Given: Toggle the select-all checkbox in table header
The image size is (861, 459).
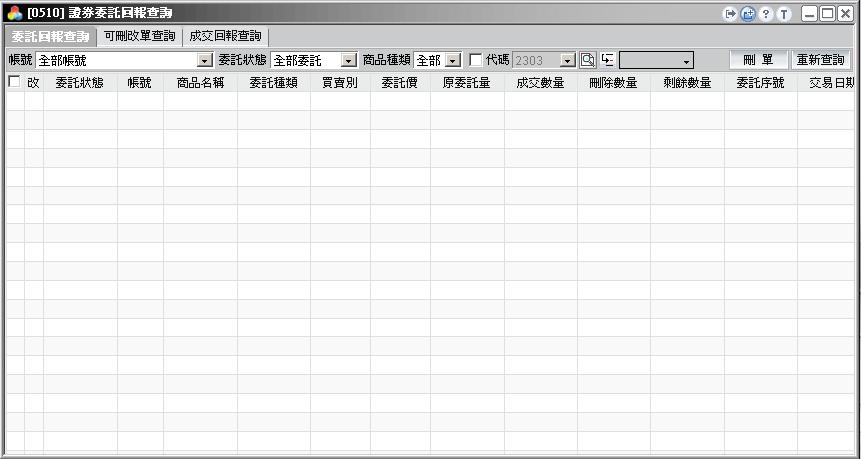Looking at the screenshot, I should point(14,82).
